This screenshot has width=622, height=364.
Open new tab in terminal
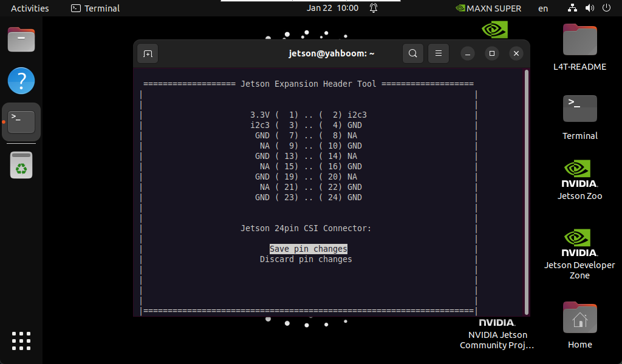tap(148, 53)
